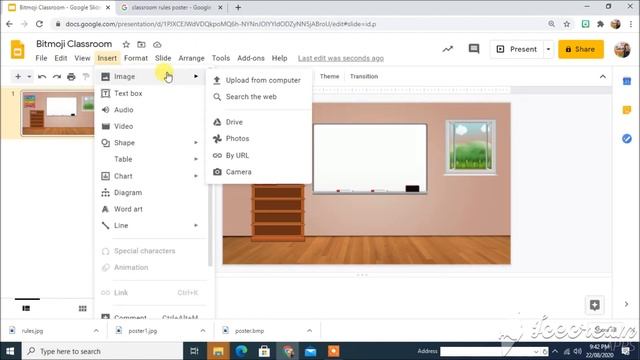Screen dimensions: 640x360
Task: Click the Task View taskbar icon
Action: click(195, 351)
